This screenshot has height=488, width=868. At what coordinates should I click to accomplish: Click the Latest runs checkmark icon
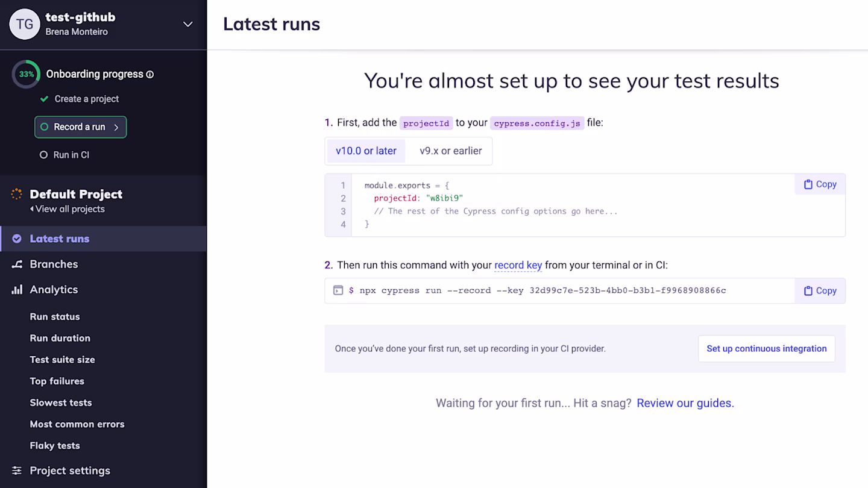coord(17,239)
